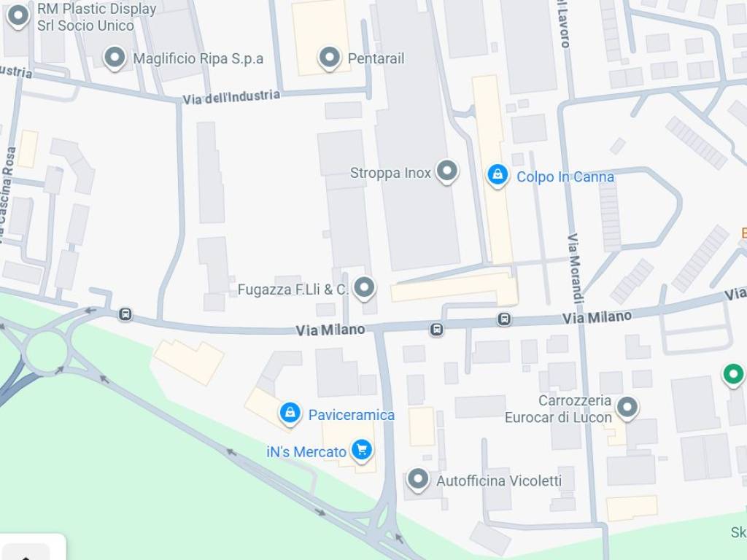Screen dimensions: 747x560
Task: Click the Colpo In Canna label
Action: coord(565,176)
